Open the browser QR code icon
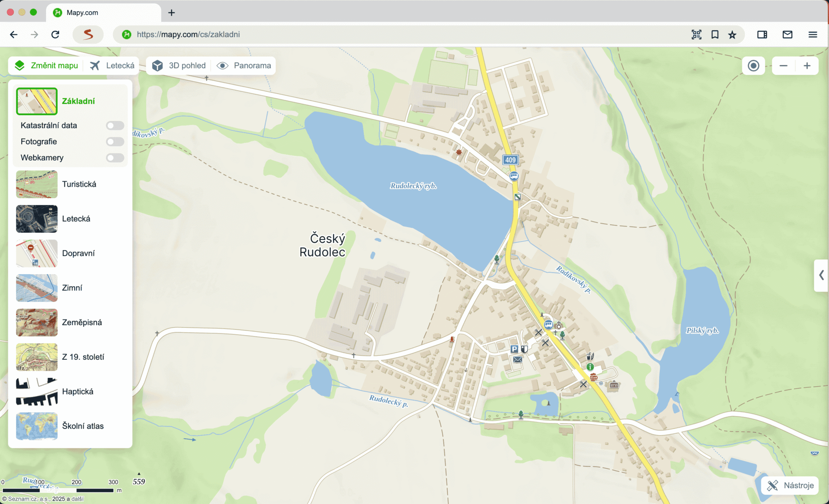Screen dimensions: 829x504 click(x=696, y=34)
